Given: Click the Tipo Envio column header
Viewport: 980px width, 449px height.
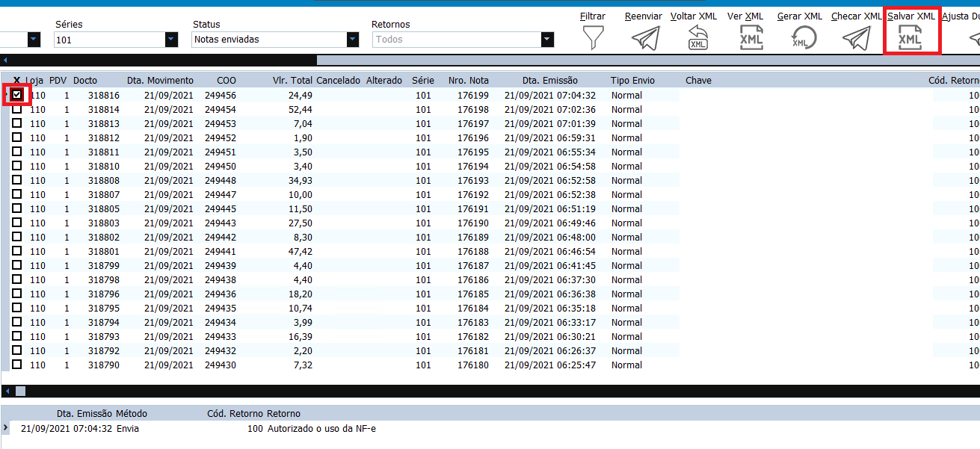Looking at the screenshot, I should (632, 80).
